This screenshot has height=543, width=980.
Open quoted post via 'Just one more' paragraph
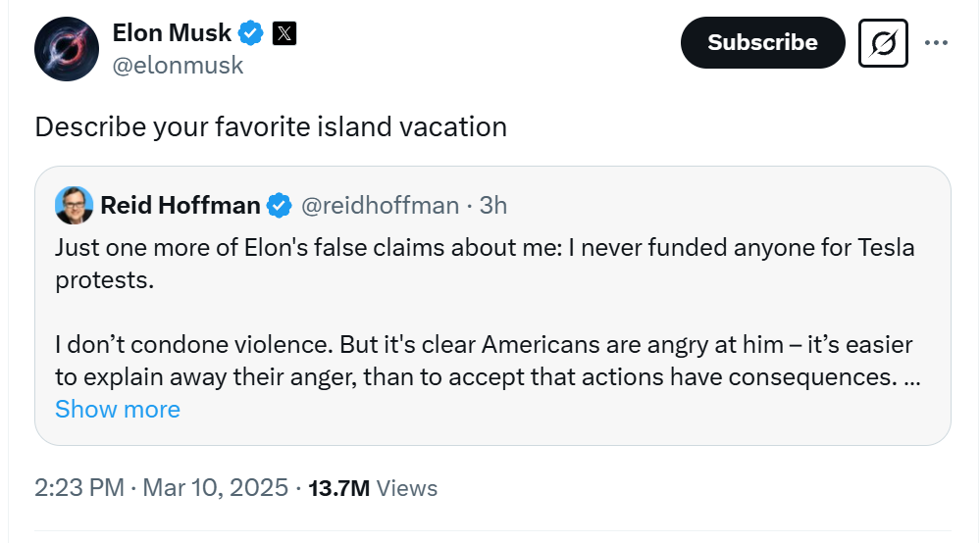[485, 264]
